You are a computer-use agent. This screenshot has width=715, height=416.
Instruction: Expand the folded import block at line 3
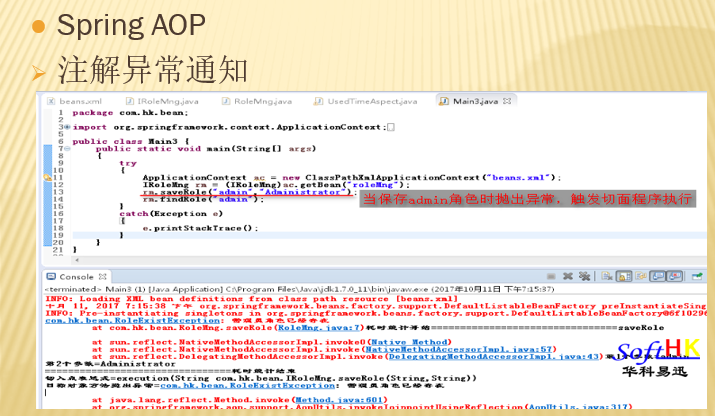(x=67, y=127)
